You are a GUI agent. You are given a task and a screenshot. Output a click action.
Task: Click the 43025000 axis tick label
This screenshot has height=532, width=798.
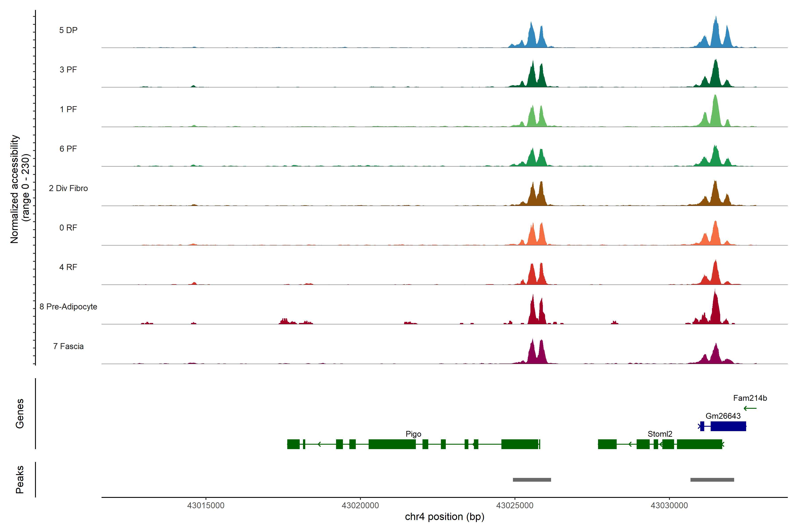point(515,505)
